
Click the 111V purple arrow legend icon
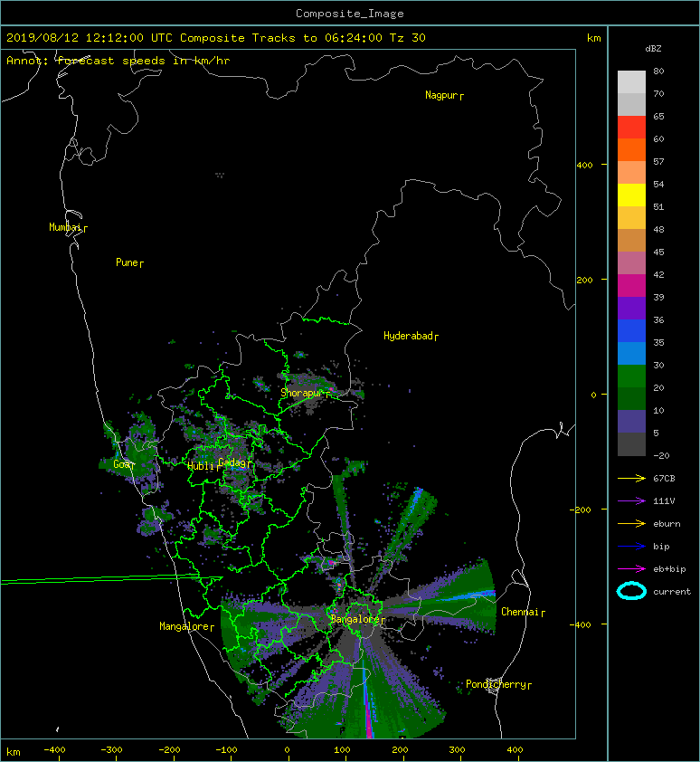point(631,501)
